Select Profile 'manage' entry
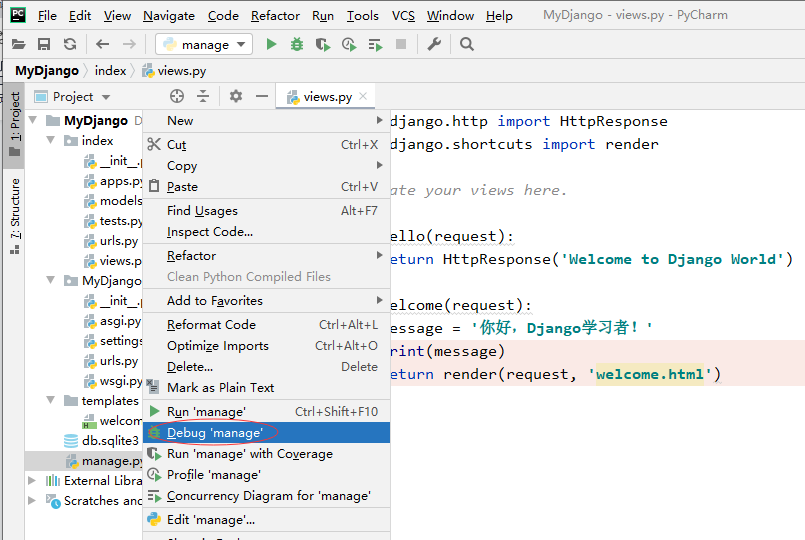The width and height of the screenshot is (805, 540). point(266,475)
